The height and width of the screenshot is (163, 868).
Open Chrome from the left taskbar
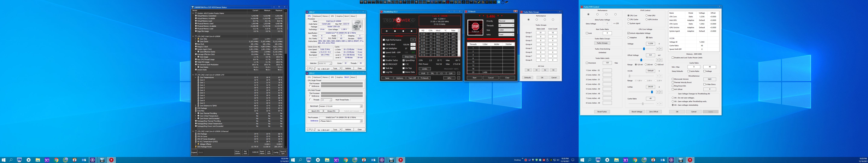click(x=56, y=160)
